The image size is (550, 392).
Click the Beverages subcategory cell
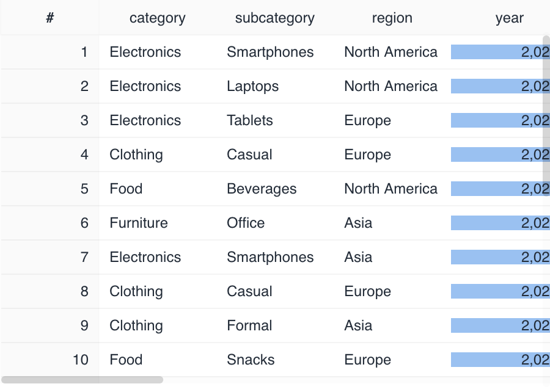[x=262, y=189]
